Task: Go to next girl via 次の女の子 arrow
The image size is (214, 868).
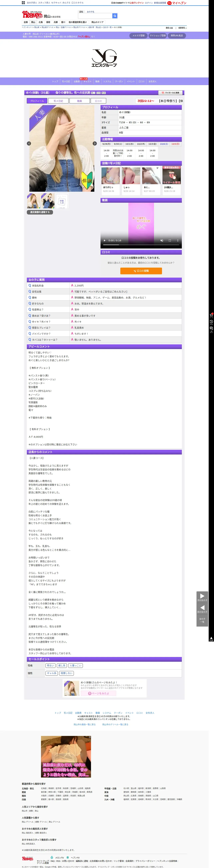Action: click(x=202, y=597)
